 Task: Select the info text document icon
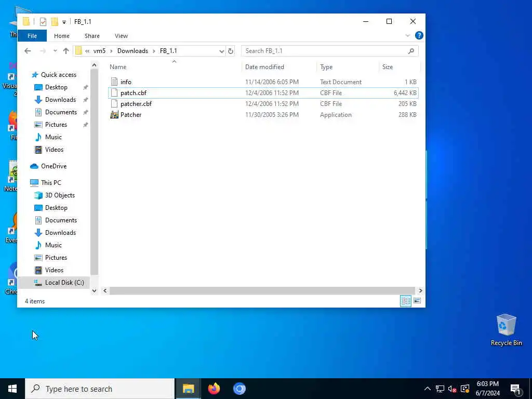(114, 82)
